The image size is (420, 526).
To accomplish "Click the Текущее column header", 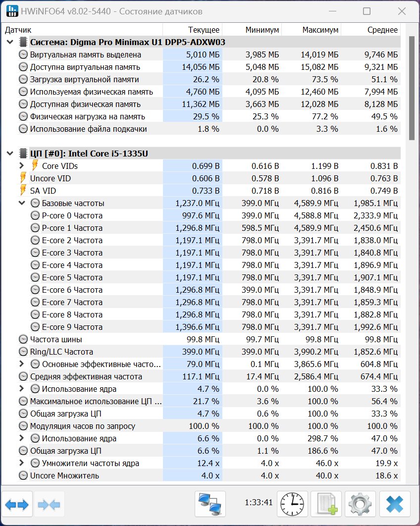I will 193,30.
